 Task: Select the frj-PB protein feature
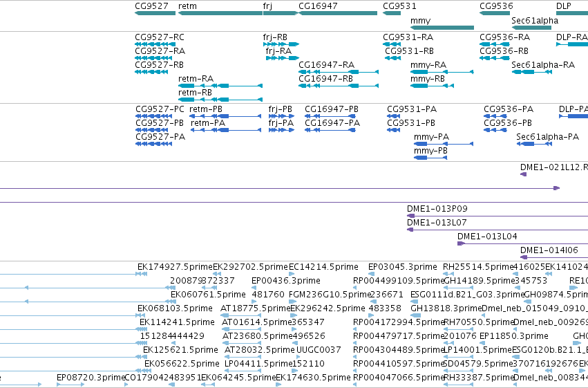(281, 116)
